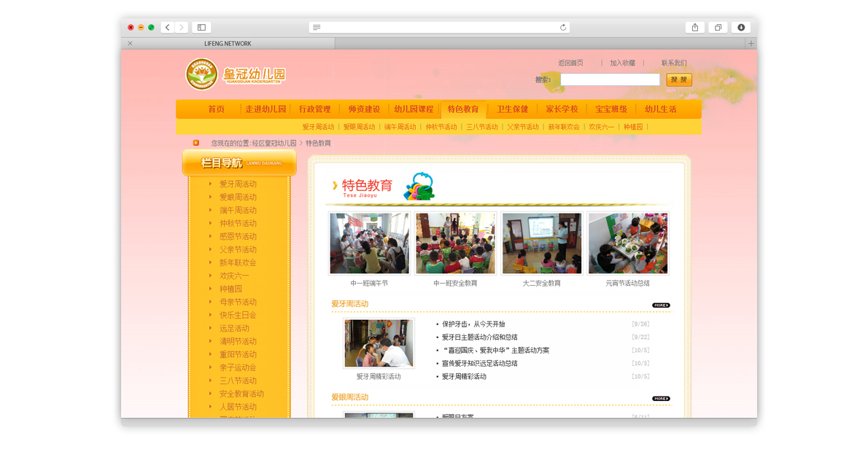Click the MORE icon beside 爱眼周活动 section
The image size is (868, 449).
tap(661, 399)
